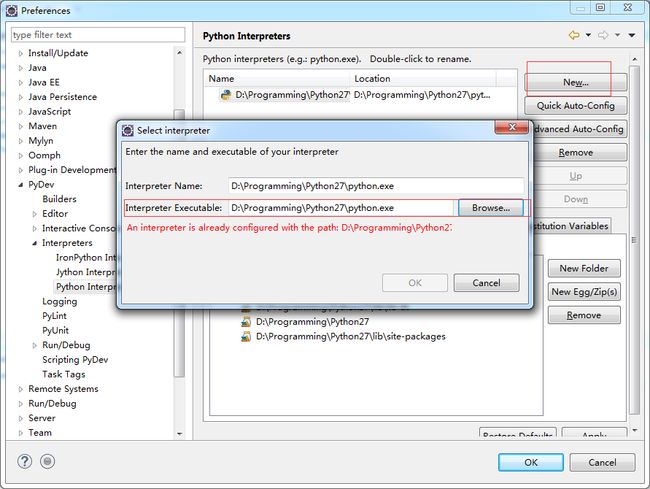Select PyUnit in preferences tree
The image size is (650, 489).
coord(56,330)
